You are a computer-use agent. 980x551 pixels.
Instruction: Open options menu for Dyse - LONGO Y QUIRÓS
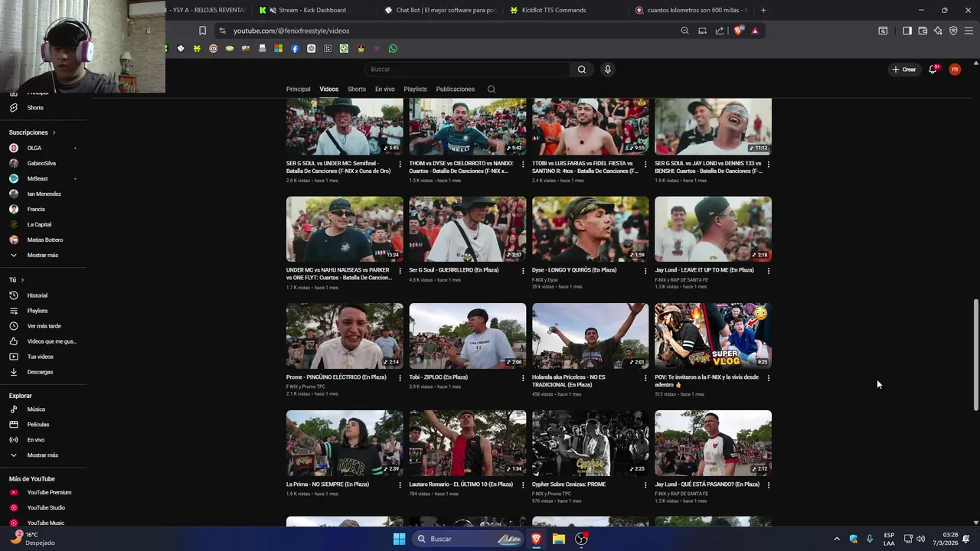click(x=645, y=271)
